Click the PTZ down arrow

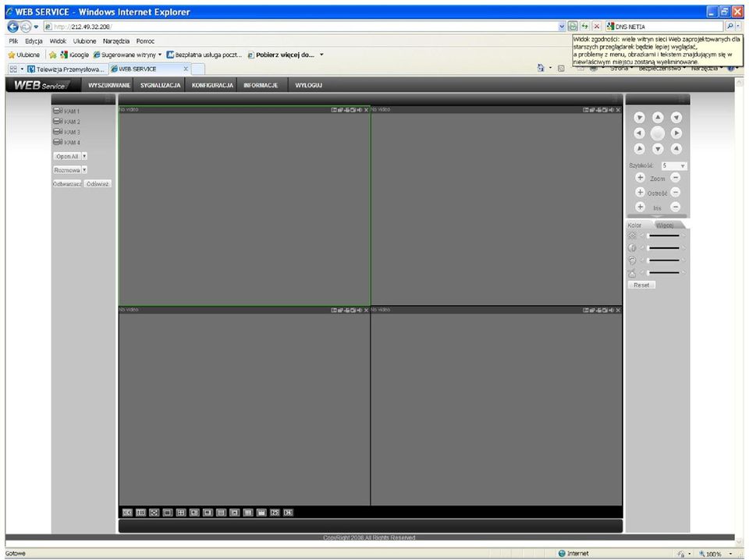[658, 149]
